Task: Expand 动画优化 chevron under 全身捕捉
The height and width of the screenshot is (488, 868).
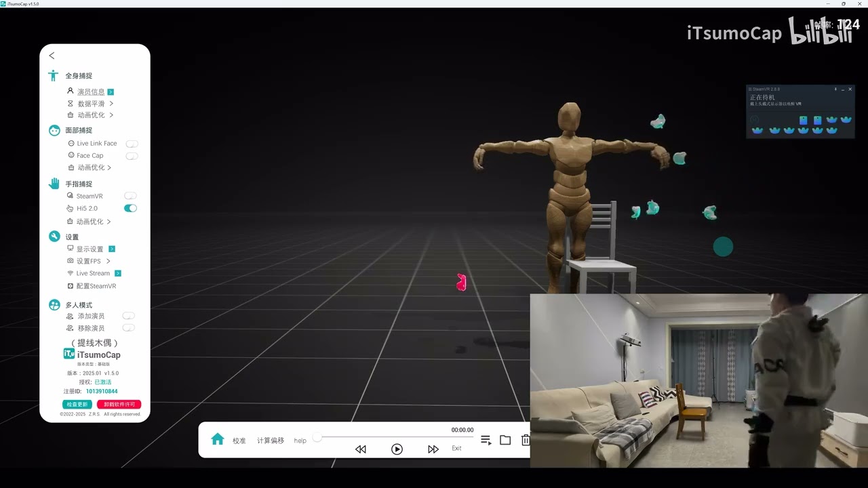Action: click(111, 115)
